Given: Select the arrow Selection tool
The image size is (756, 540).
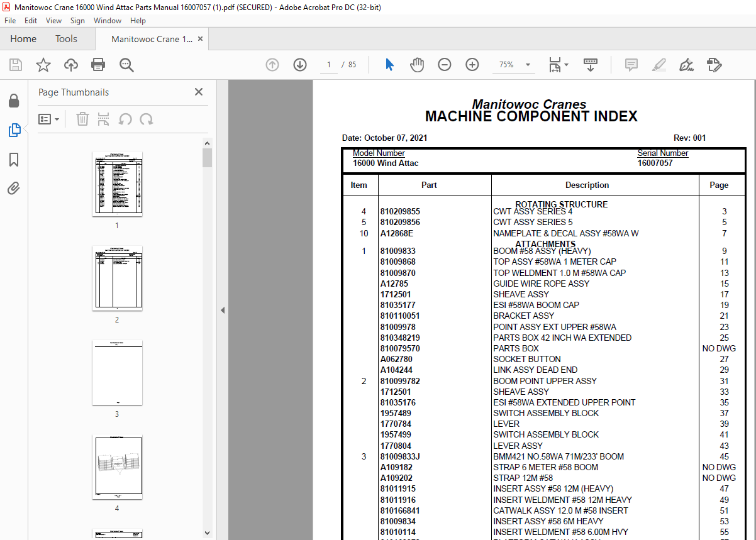Looking at the screenshot, I should (x=389, y=65).
